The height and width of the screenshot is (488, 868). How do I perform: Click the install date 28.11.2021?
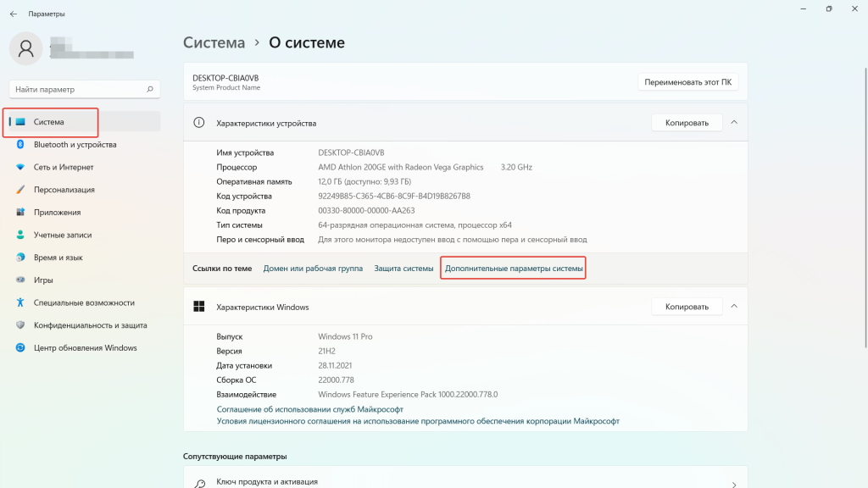click(x=335, y=366)
